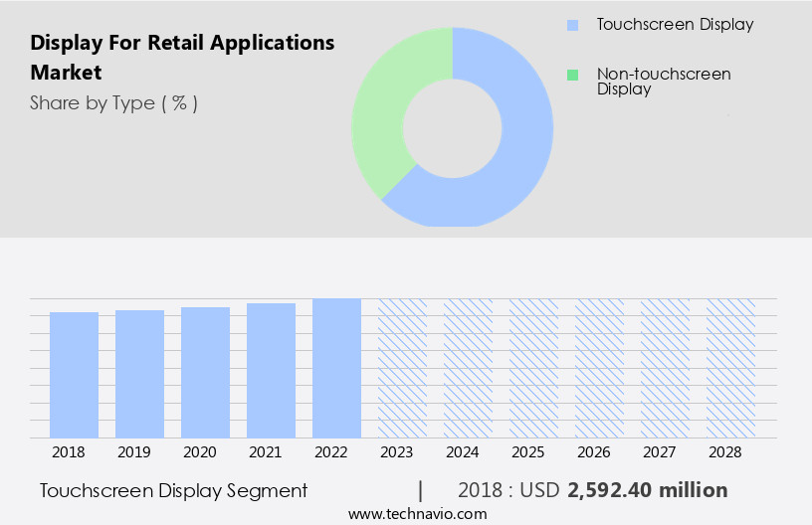This screenshot has width=812, height=525.
Task: Select the 2022 solid bar
Action: (336, 368)
